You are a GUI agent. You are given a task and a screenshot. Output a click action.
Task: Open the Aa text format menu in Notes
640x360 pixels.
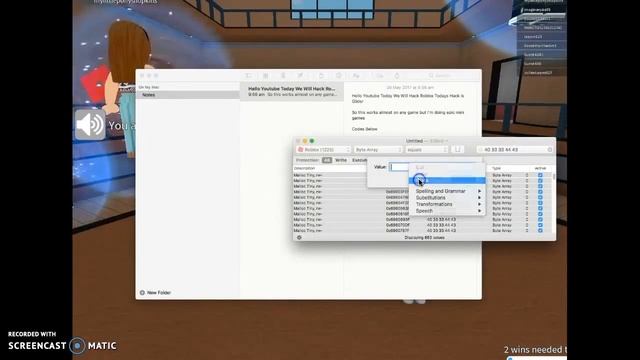click(356, 76)
